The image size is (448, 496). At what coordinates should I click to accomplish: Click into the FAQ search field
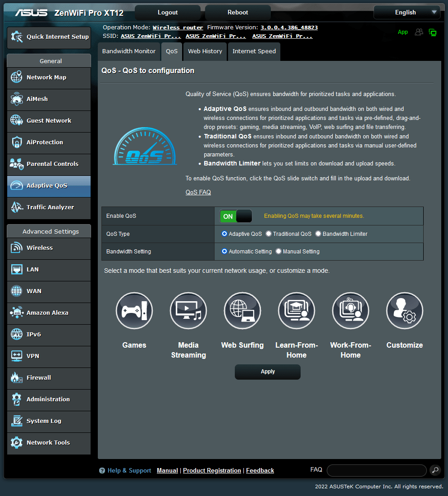point(377,470)
